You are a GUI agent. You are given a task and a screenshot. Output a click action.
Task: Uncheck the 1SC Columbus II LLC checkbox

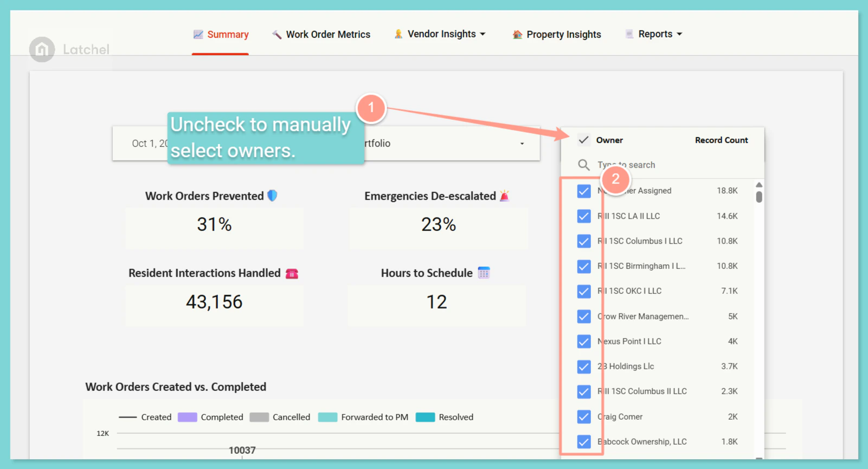click(x=584, y=391)
